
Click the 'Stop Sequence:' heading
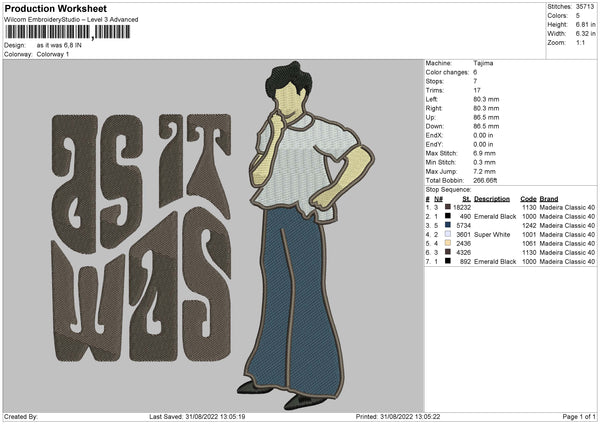(x=448, y=190)
